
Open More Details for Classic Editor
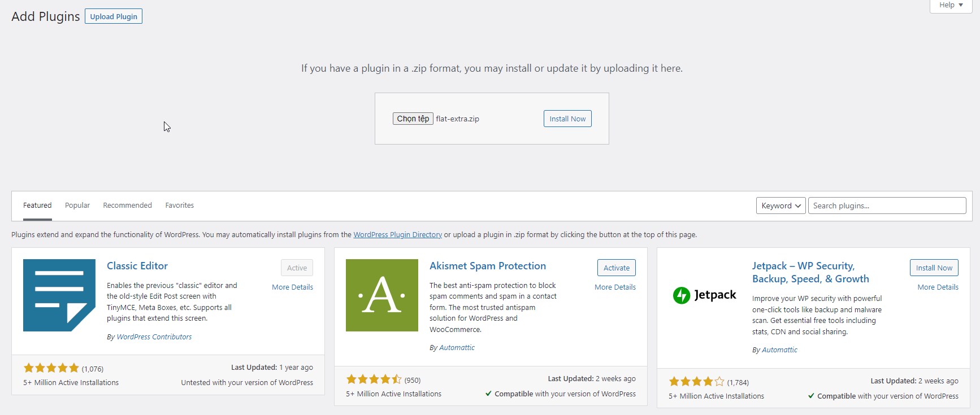[x=292, y=287]
